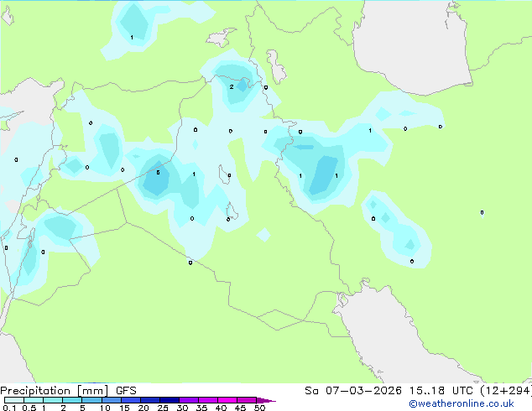Viewport: 532px width, 411px height.
Task: Click the precipitation value '2' on the map
Action: 232,86
